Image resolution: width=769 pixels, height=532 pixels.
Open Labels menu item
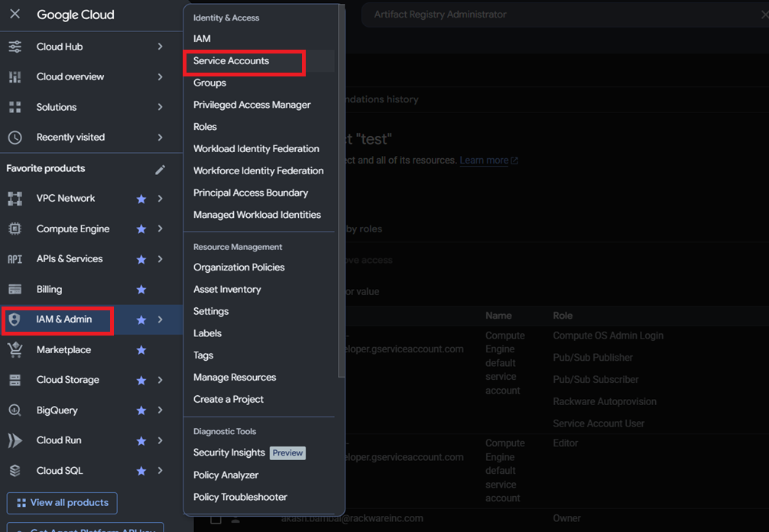207,333
